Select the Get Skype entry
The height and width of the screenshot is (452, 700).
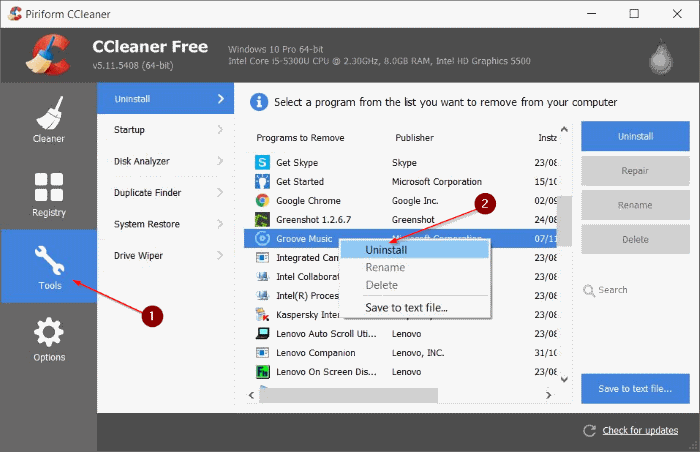pyautogui.click(x=400, y=163)
